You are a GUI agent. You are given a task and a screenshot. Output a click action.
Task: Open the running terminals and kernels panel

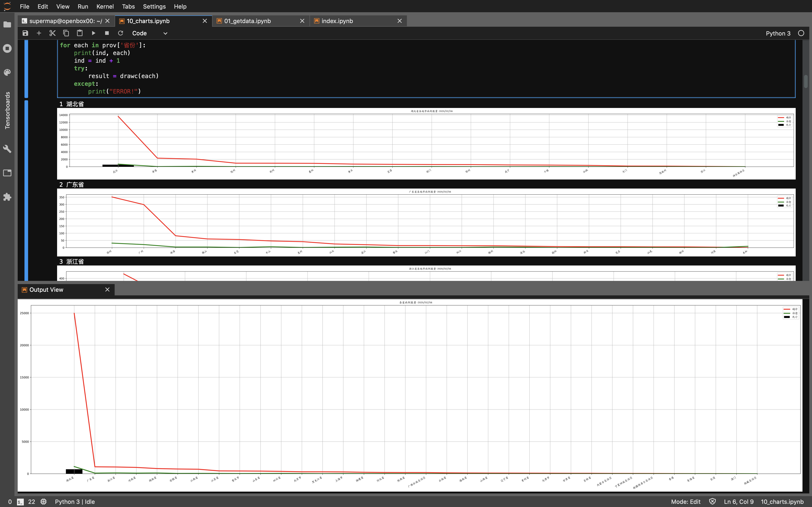pyautogui.click(x=7, y=49)
